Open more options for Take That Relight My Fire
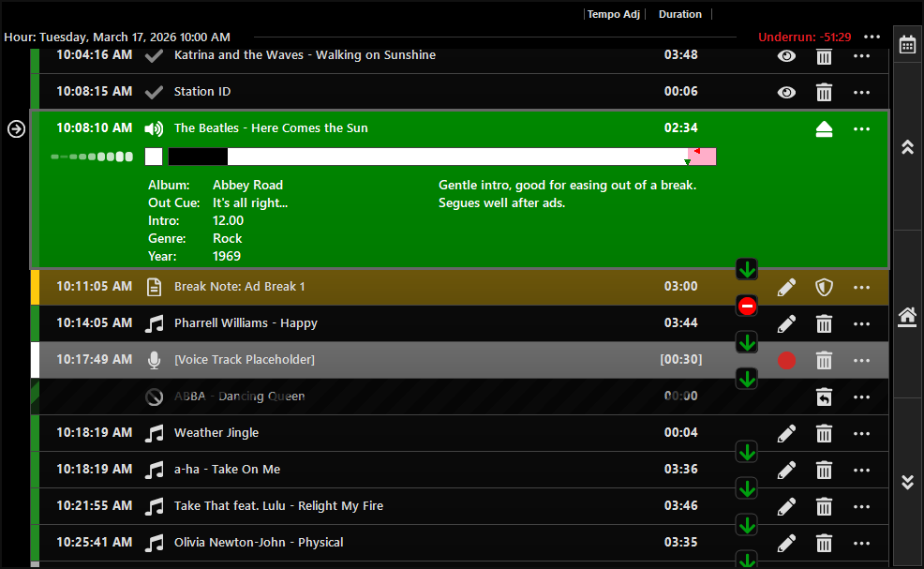 pyautogui.click(x=861, y=506)
